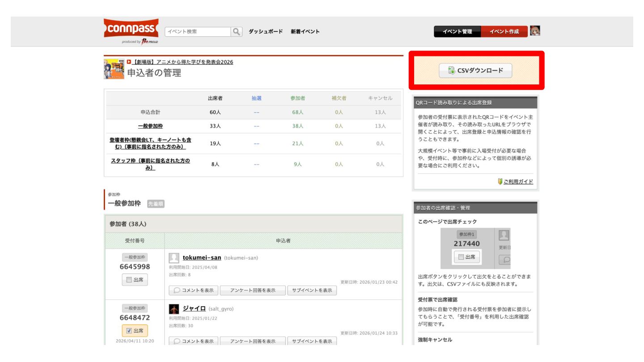This screenshot has width=644, height=362.
Task: Click QRコード読み取りによる出席登録 panel header
Action: pyautogui.click(x=475, y=102)
